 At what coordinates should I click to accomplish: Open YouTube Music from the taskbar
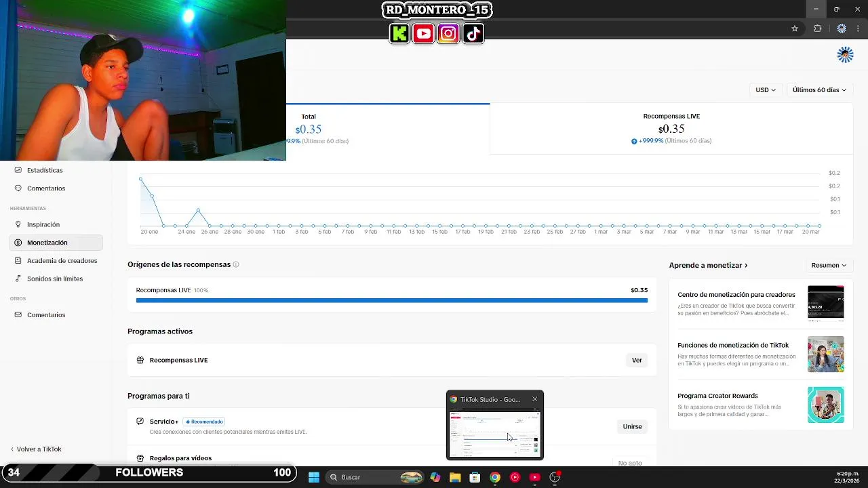[x=515, y=477]
